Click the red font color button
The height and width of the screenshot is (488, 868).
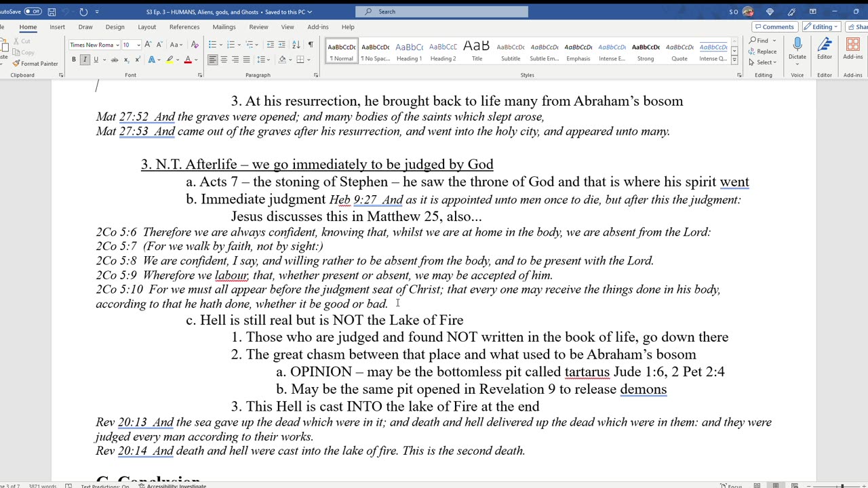click(x=188, y=60)
